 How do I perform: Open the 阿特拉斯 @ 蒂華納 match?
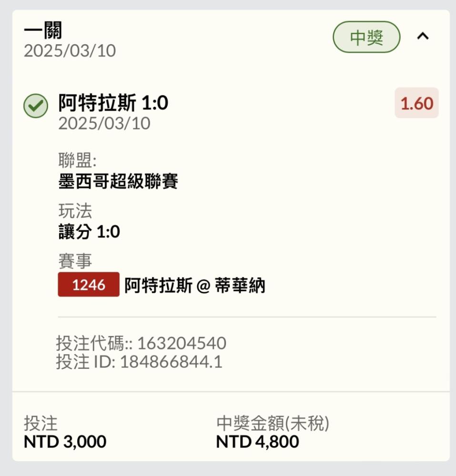[x=195, y=285]
